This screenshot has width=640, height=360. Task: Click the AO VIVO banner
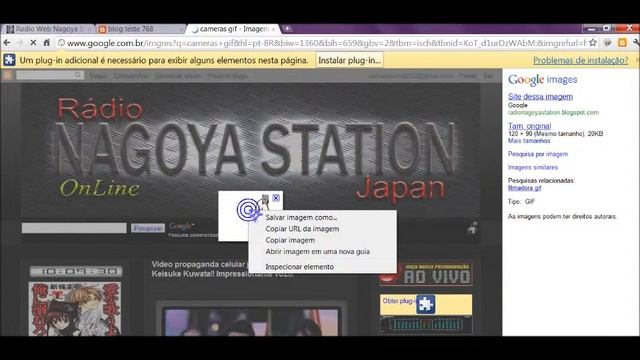click(x=426, y=274)
